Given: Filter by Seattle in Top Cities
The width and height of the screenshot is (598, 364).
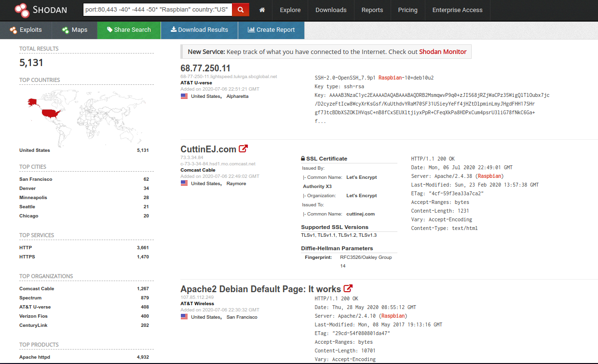Looking at the screenshot, I should (27, 207).
